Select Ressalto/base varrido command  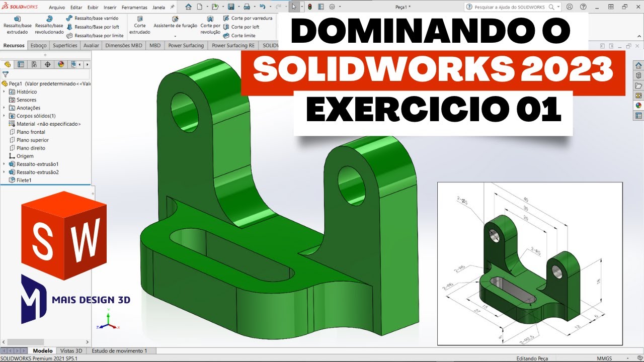92,18
